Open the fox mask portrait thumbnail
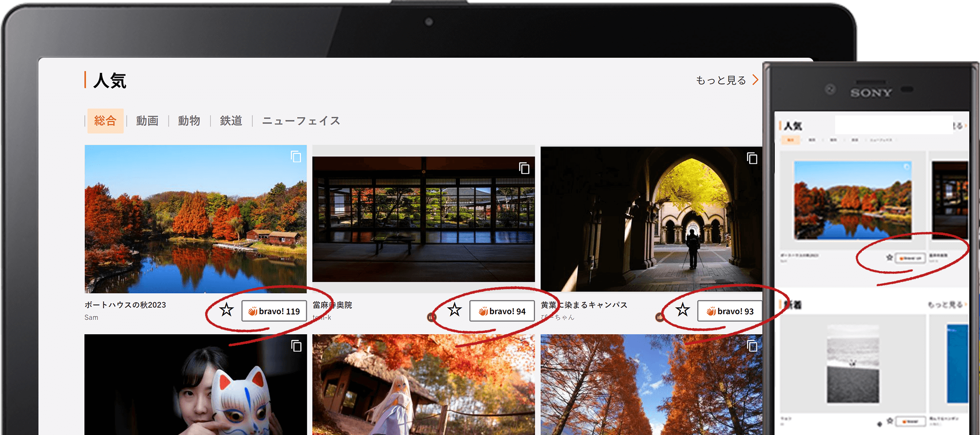The height and width of the screenshot is (435, 980). [195, 385]
